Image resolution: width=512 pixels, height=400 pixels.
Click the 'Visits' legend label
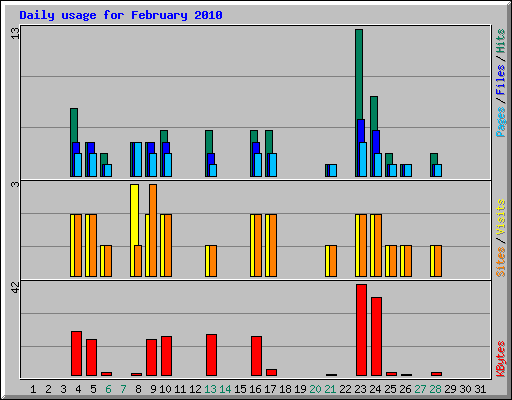pos(500,217)
